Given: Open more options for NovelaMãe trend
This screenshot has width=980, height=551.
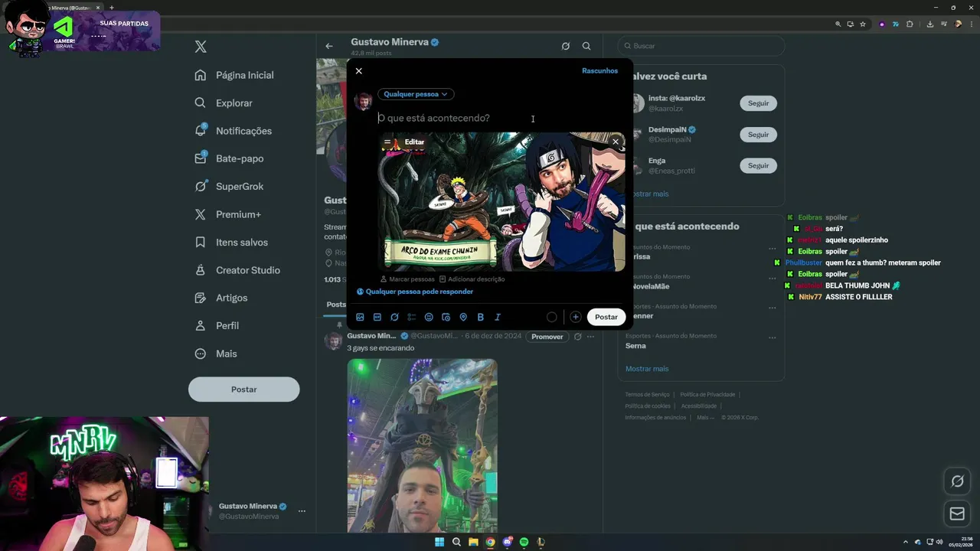Looking at the screenshot, I should (772, 278).
